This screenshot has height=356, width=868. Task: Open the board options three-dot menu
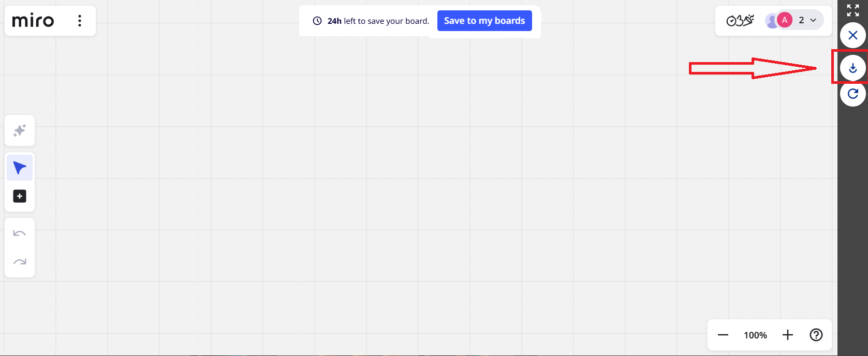(79, 21)
